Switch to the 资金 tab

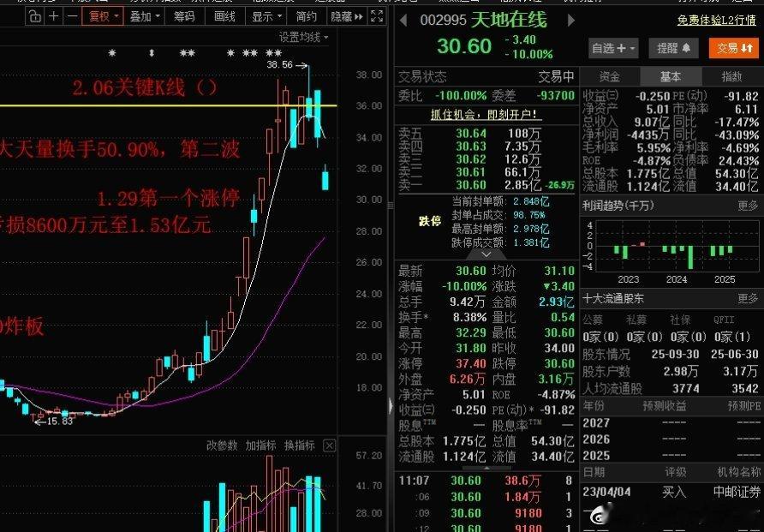click(610, 75)
